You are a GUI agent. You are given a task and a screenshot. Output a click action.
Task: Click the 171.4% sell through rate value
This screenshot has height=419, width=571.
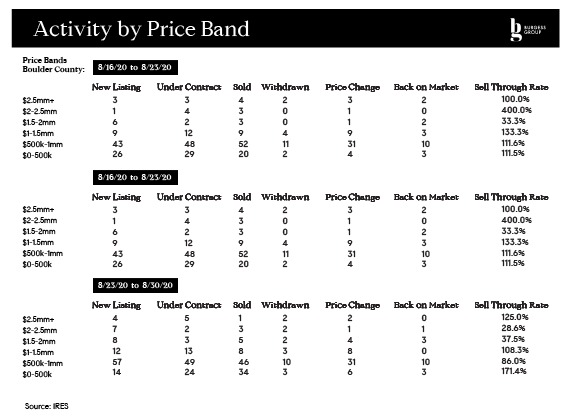(x=514, y=371)
